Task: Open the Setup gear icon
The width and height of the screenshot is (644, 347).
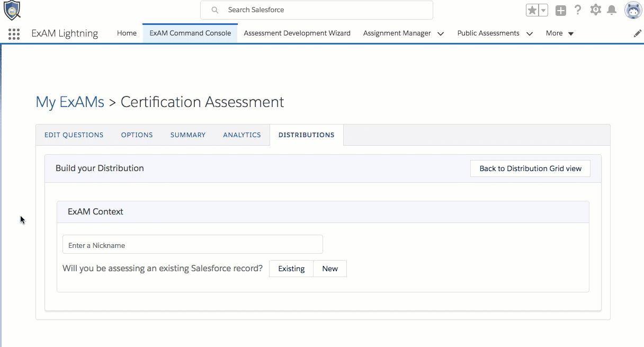Action: pyautogui.click(x=596, y=10)
